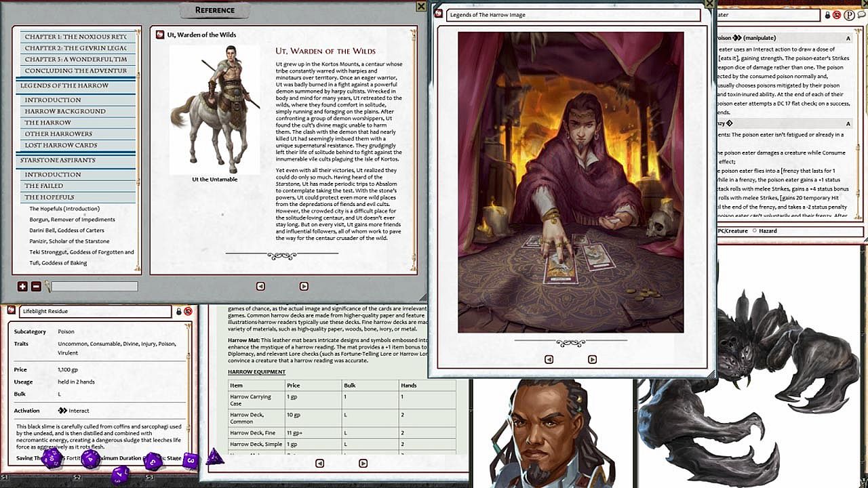This screenshot has width=868, height=488.
Task: Click the harrow reader artwork image
Action: pos(570,182)
